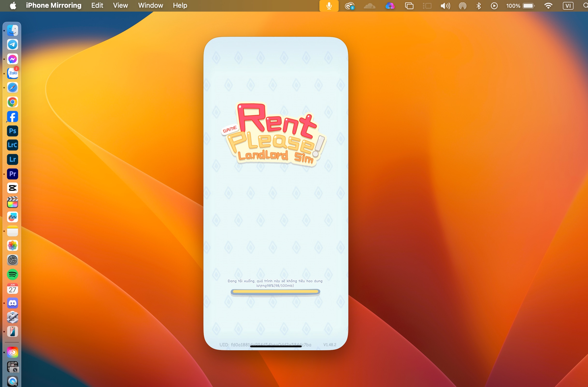This screenshot has height=387, width=588.
Task: Expand the battery status menu
Action: click(x=529, y=6)
